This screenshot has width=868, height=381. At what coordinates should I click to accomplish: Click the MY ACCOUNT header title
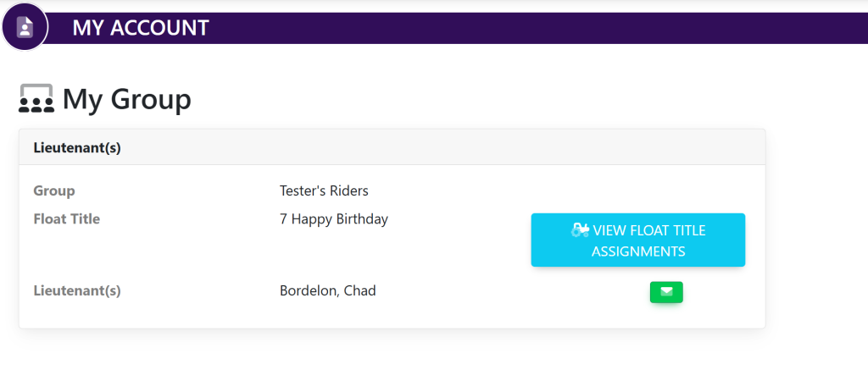140,28
